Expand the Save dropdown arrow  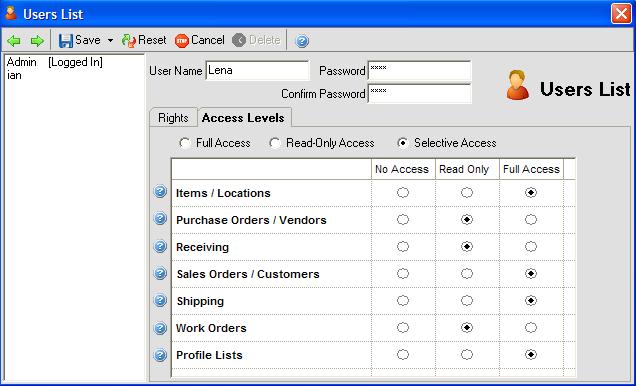tap(110, 41)
